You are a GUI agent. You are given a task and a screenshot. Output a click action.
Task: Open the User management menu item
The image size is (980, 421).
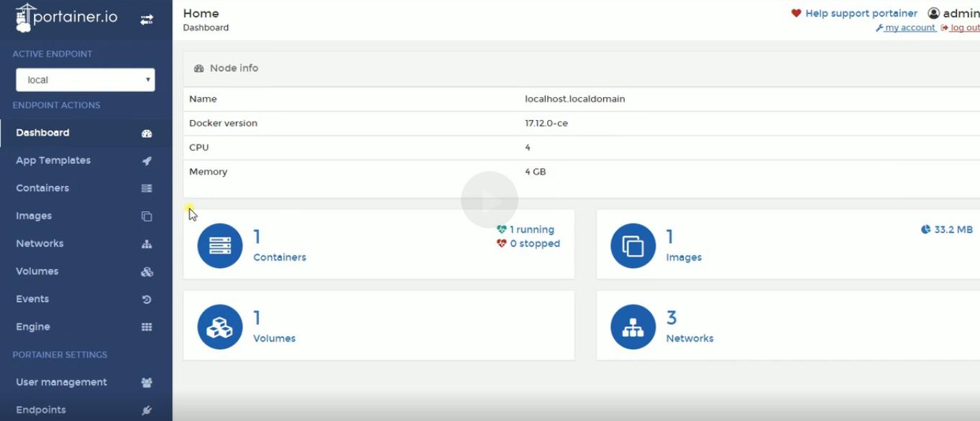click(x=61, y=382)
